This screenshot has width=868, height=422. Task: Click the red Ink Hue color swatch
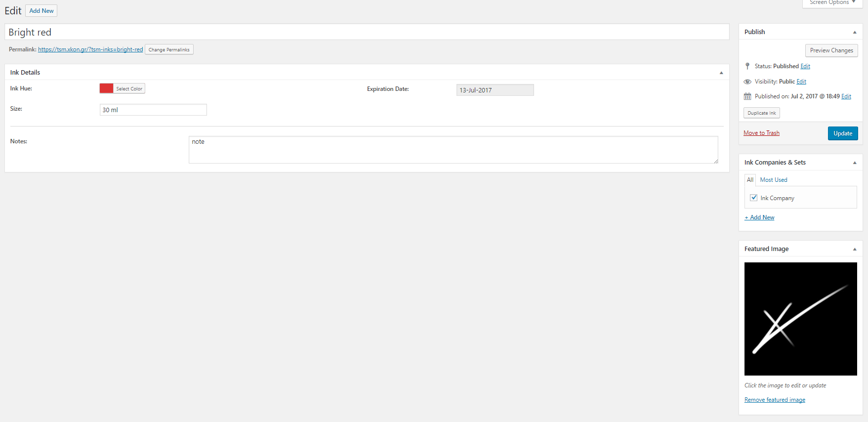point(106,88)
